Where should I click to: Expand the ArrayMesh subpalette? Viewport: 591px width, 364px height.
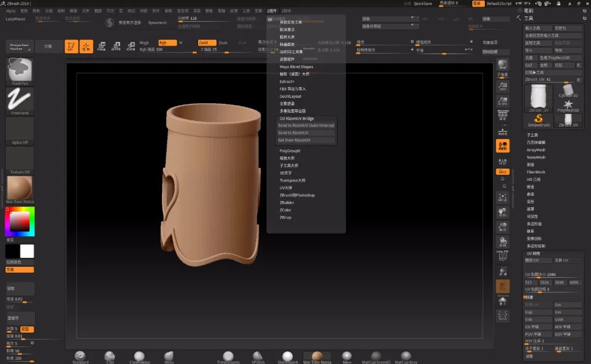tap(536, 150)
